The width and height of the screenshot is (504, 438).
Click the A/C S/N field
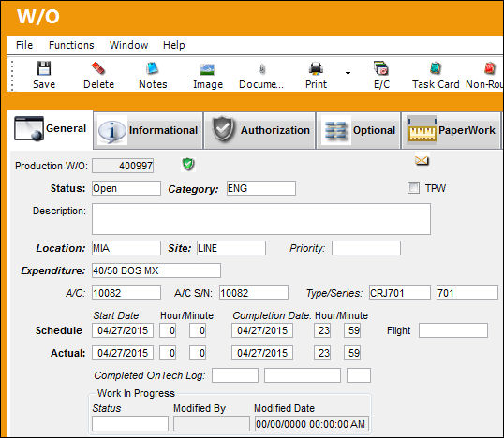254,293
